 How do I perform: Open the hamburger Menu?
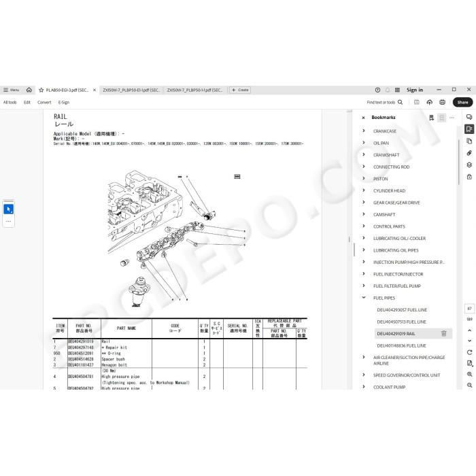pos(12,90)
